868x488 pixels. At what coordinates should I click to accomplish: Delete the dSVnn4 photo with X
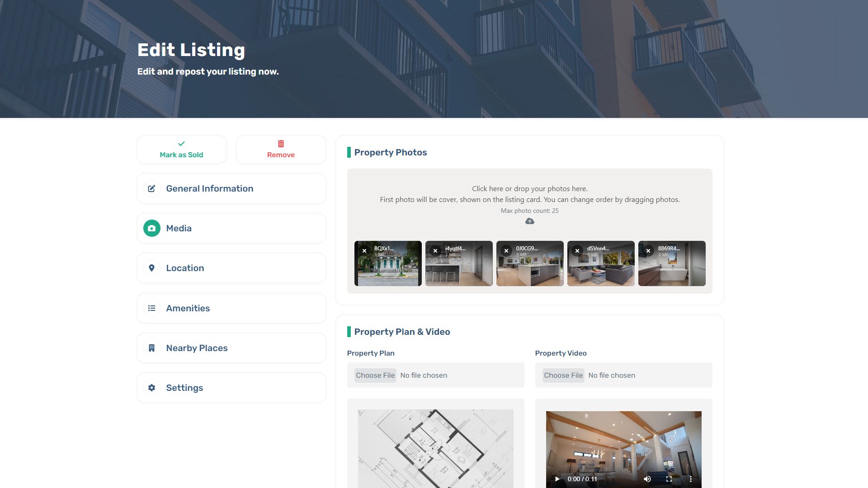pos(577,251)
